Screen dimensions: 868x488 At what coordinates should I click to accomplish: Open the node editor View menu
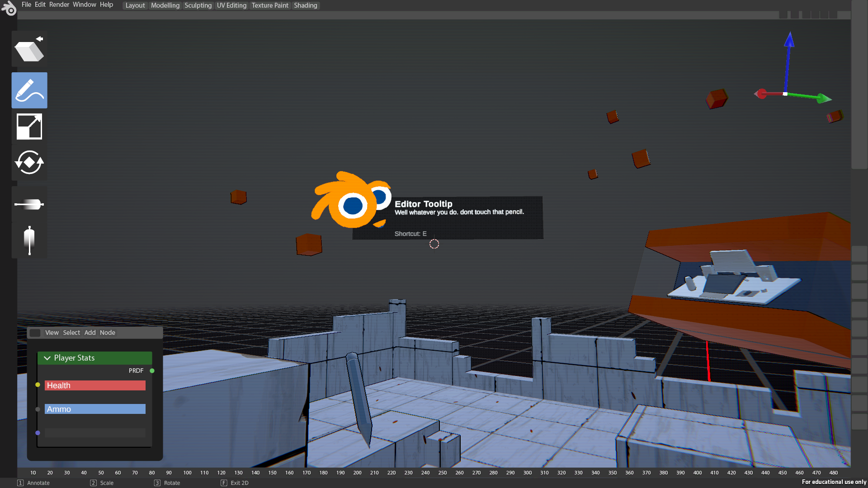pos(52,333)
